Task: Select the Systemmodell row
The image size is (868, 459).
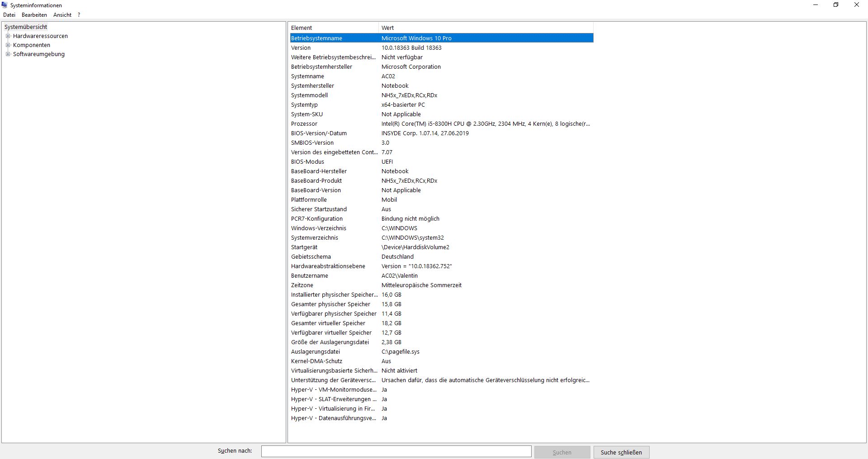Action: [442, 95]
